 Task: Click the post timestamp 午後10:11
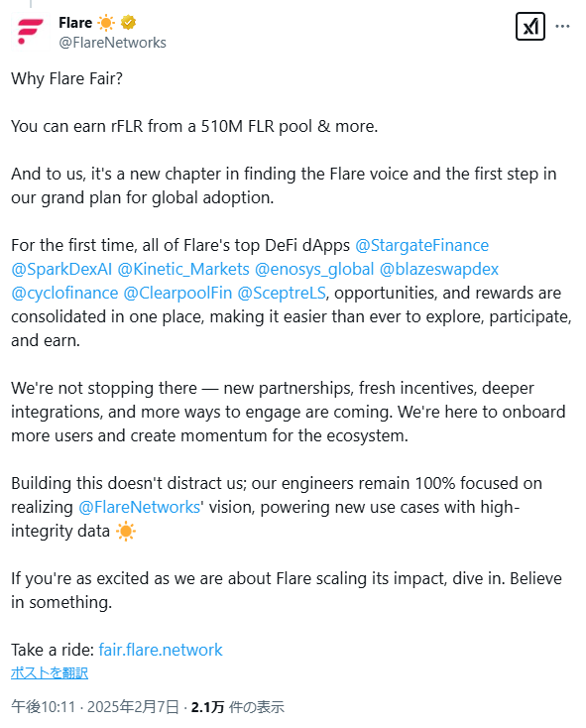(44, 707)
